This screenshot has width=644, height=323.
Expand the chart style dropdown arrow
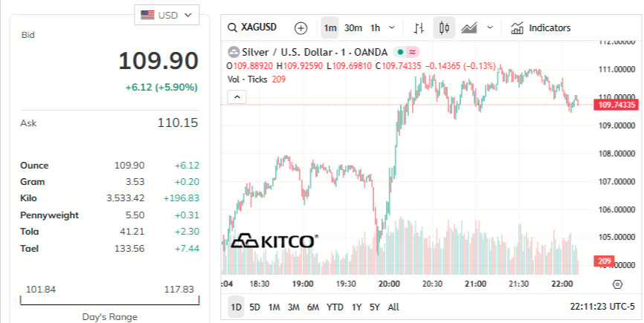pyautogui.click(x=489, y=28)
